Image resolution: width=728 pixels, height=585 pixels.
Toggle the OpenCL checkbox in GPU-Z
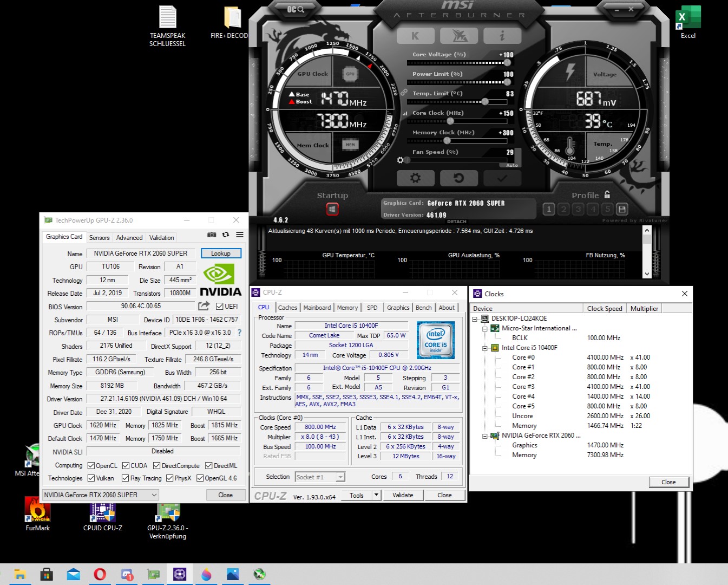(91, 466)
